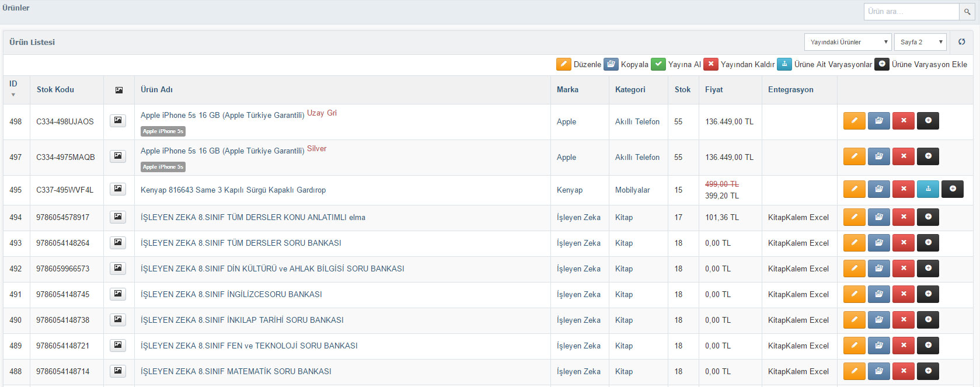Click Kenyap brand cell
Screen dimensions: 980x387
coord(570,190)
